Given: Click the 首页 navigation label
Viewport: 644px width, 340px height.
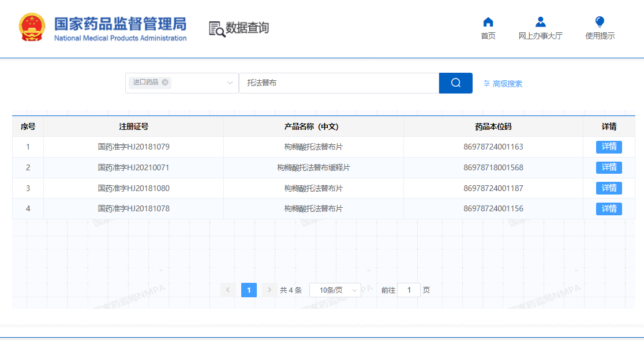Looking at the screenshot, I should click(x=488, y=36).
